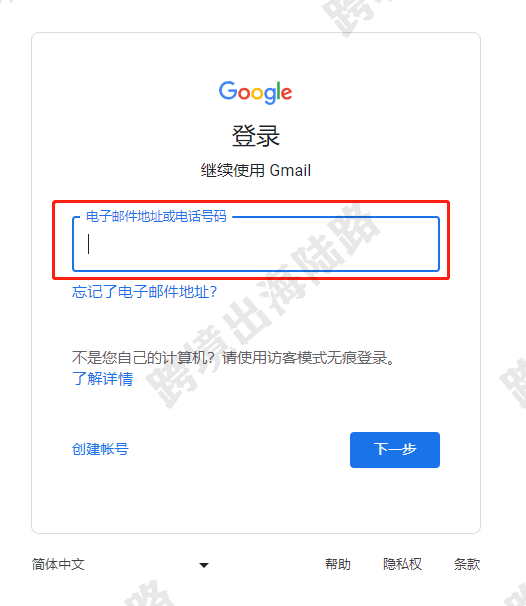The height and width of the screenshot is (606, 526).
Task: Open the 忘记了电子邮件地址? link
Action: 145,292
